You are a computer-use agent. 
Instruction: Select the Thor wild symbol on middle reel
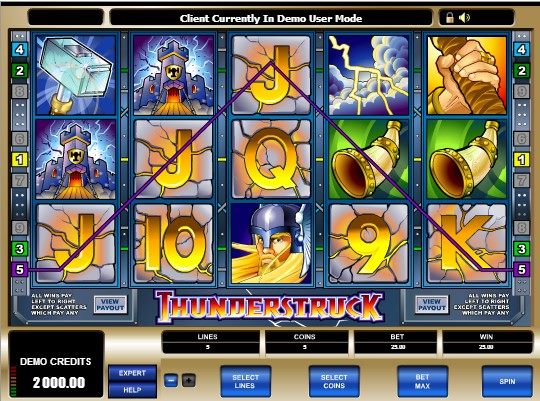[x=271, y=244]
